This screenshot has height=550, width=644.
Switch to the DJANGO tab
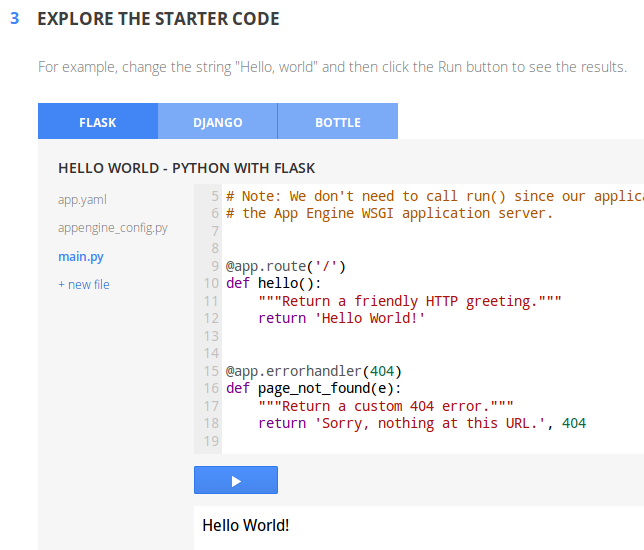tap(218, 121)
